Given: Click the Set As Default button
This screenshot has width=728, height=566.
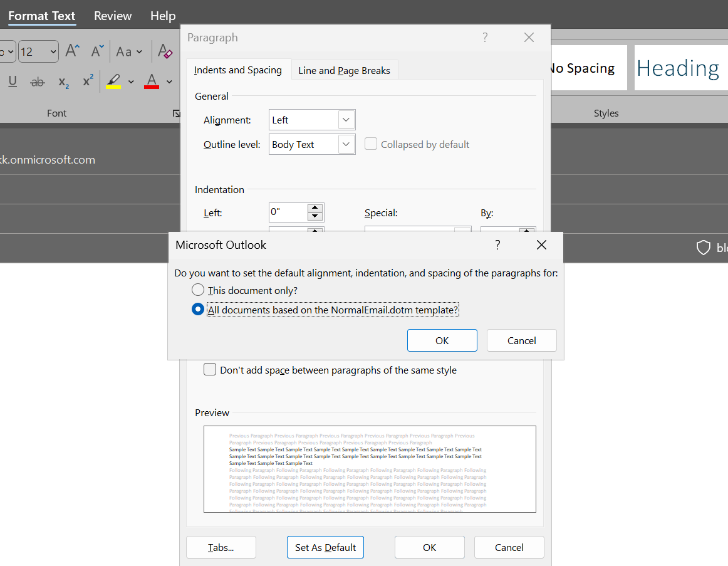Looking at the screenshot, I should 325,547.
